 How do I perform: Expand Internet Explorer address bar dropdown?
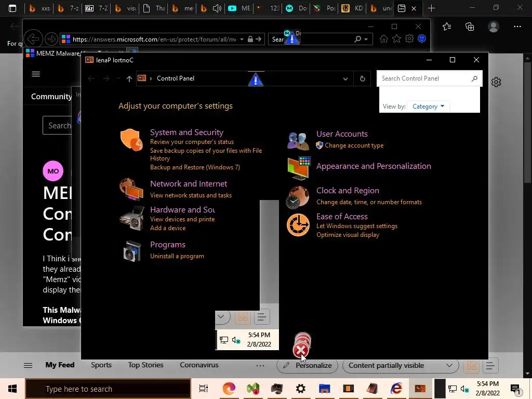(242, 39)
